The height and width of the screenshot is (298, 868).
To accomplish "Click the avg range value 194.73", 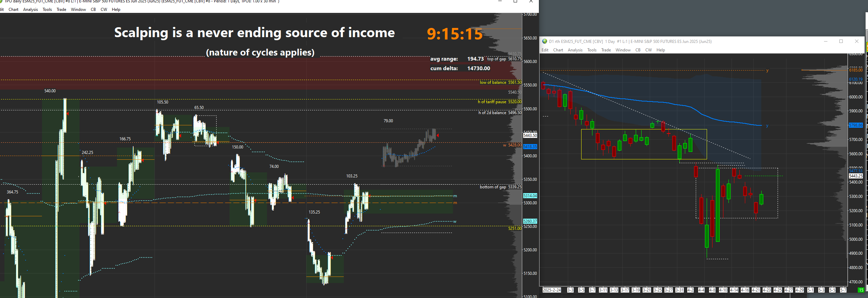I will [475, 59].
